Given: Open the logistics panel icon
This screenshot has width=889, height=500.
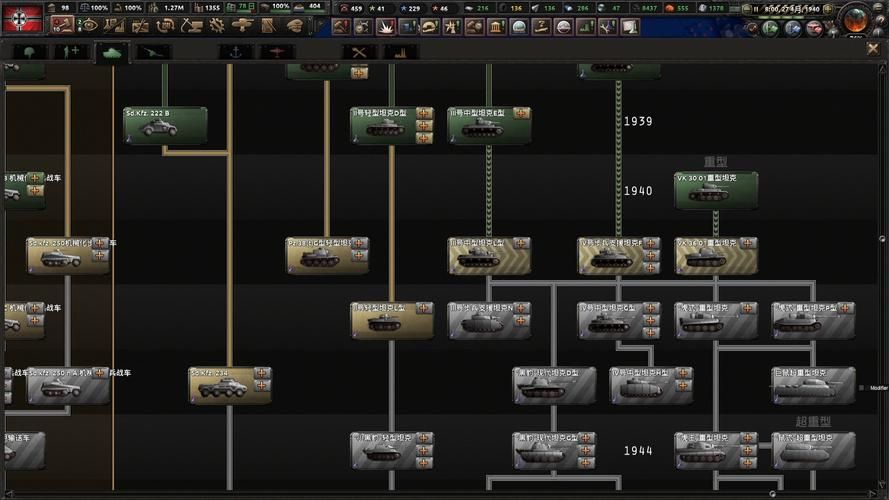Looking at the screenshot, I should point(268,26).
